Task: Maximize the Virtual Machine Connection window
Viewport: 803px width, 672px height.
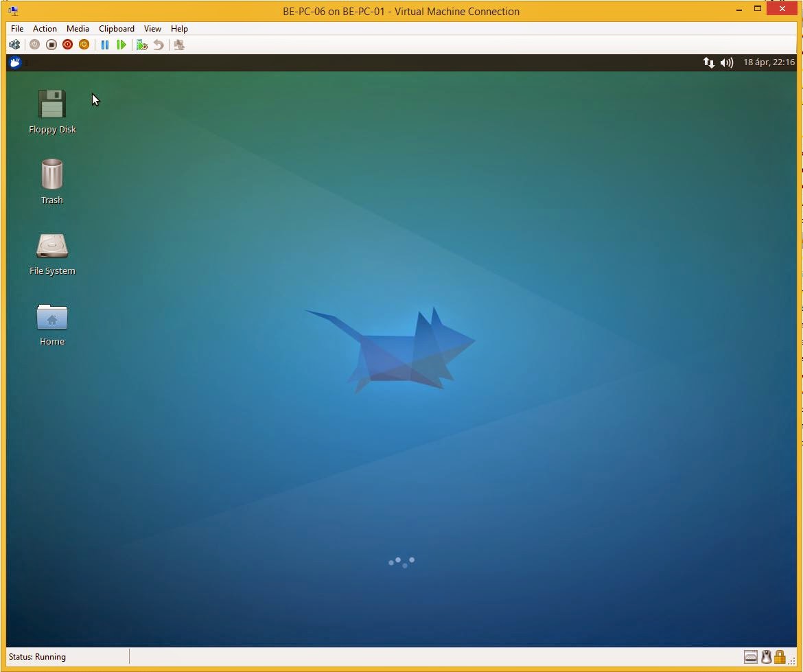Action: click(x=758, y=9)
